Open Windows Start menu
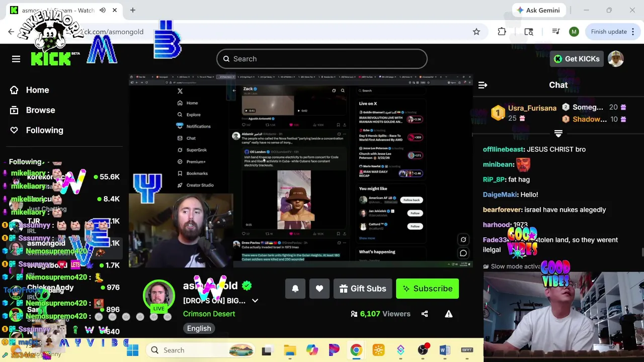 pyautogui.click(x=133, y=350)
